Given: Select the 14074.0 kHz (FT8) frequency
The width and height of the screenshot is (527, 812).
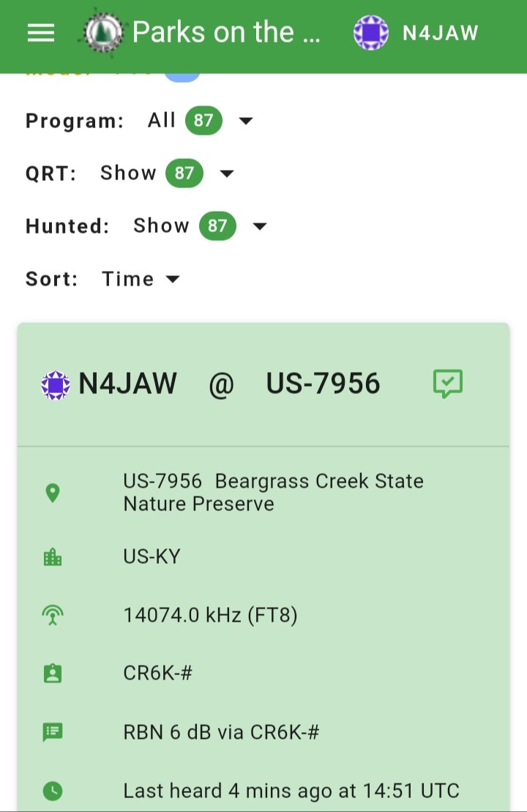Looking at the screenshot, I should [210, 615].
